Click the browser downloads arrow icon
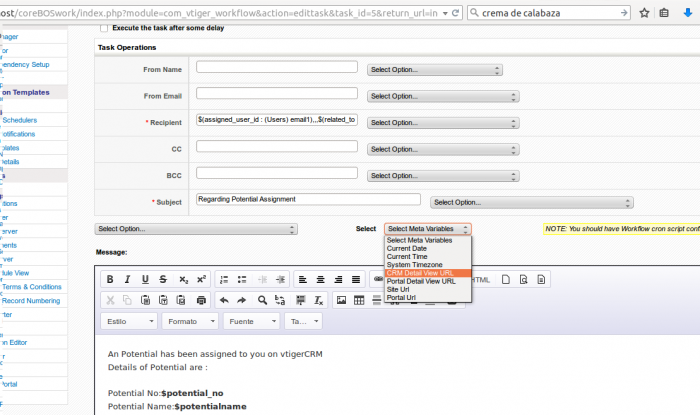Viewport: 700px width, 415px height. (689, 13)
